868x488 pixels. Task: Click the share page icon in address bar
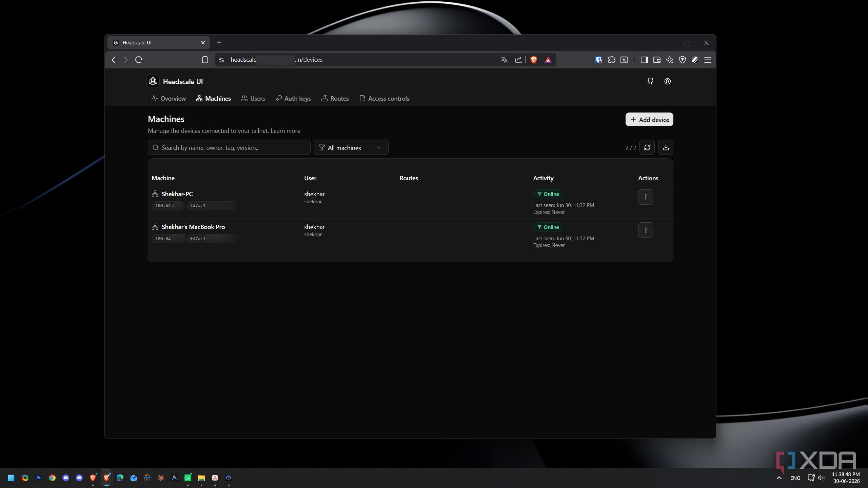[518, 60]
